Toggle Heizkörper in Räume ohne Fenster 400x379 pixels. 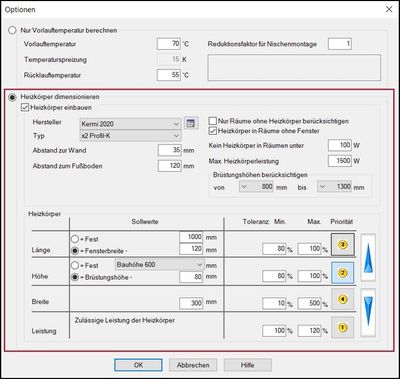pos(213,131)
